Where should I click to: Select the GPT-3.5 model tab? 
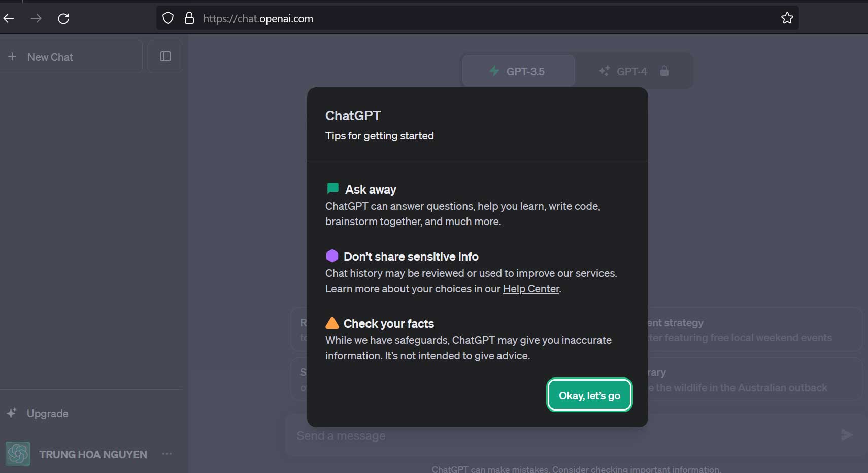tap(518, 71)
